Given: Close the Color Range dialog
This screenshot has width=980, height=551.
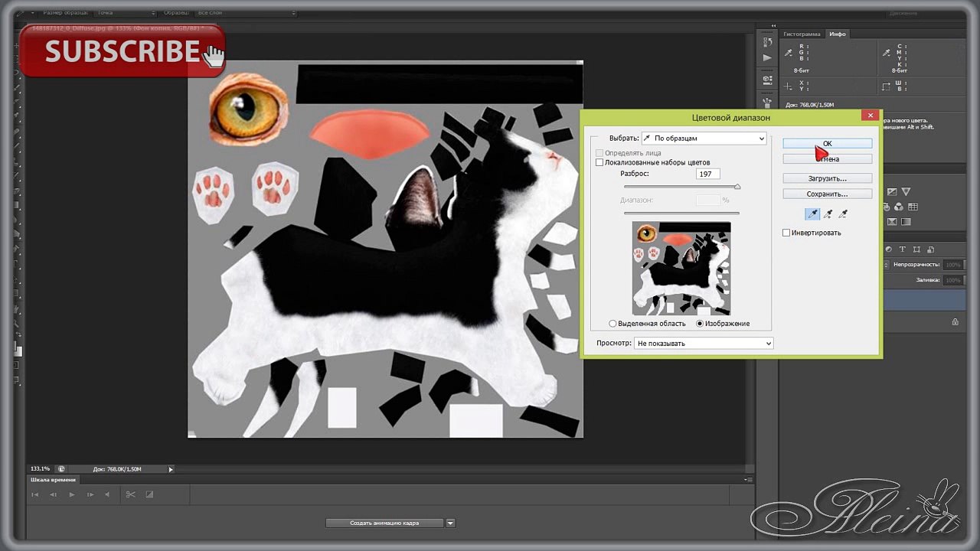Looking at the screenshot, I should pos(870,116).
